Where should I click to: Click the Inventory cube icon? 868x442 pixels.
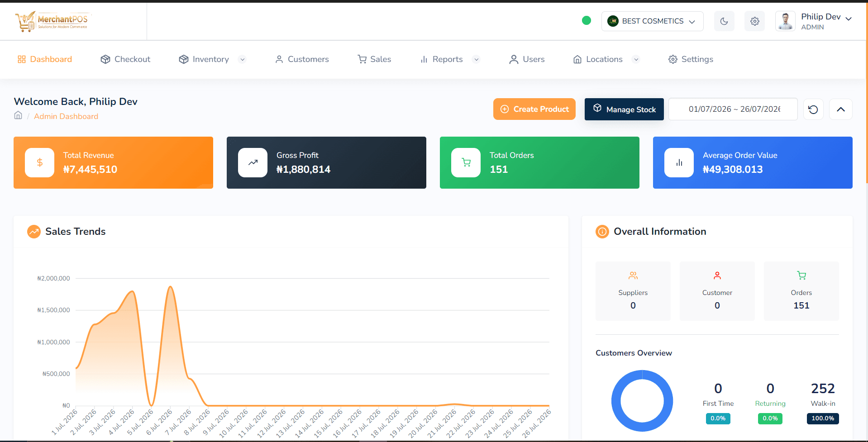point(183,59)
